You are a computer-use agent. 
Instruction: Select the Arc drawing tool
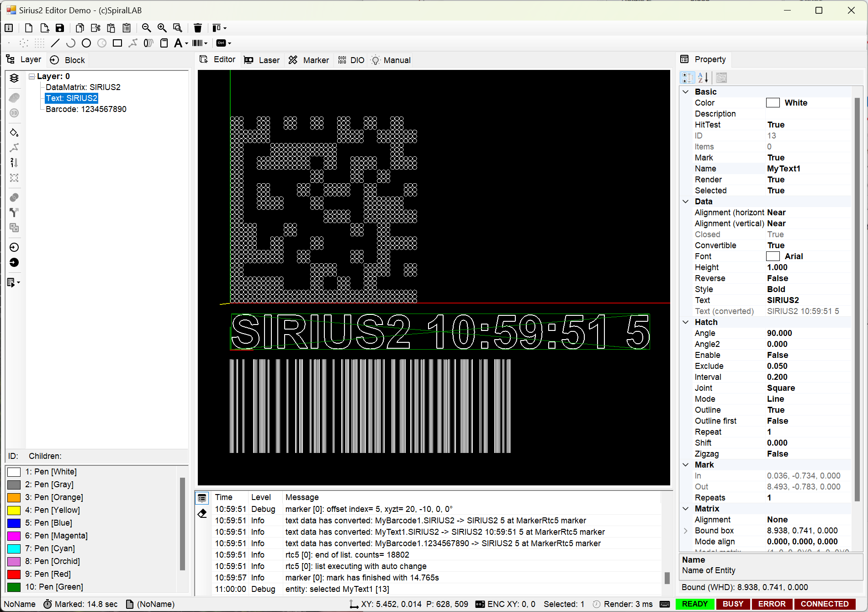(71, 43)
